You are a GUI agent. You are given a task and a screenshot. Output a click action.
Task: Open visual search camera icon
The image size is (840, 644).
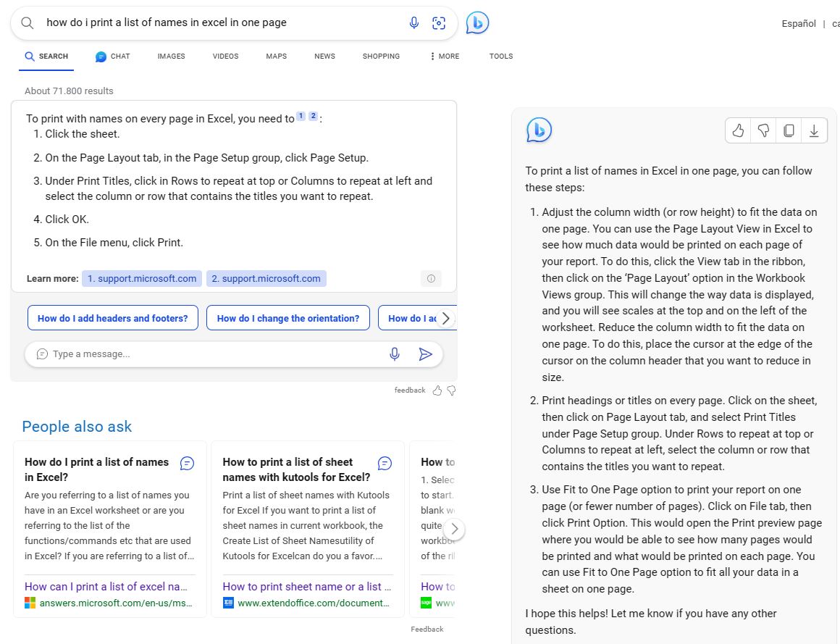tap(439, 22)
